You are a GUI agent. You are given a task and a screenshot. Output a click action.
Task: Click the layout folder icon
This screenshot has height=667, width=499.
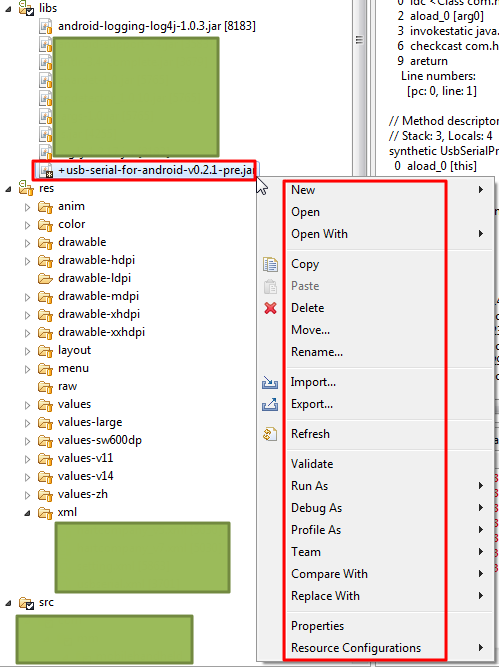pos(45,351)
